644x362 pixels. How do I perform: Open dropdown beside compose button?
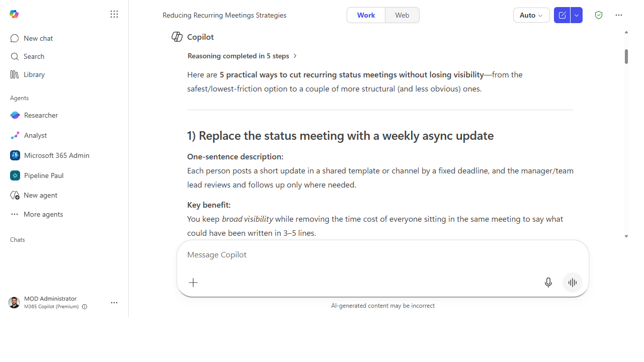point(577,15)
